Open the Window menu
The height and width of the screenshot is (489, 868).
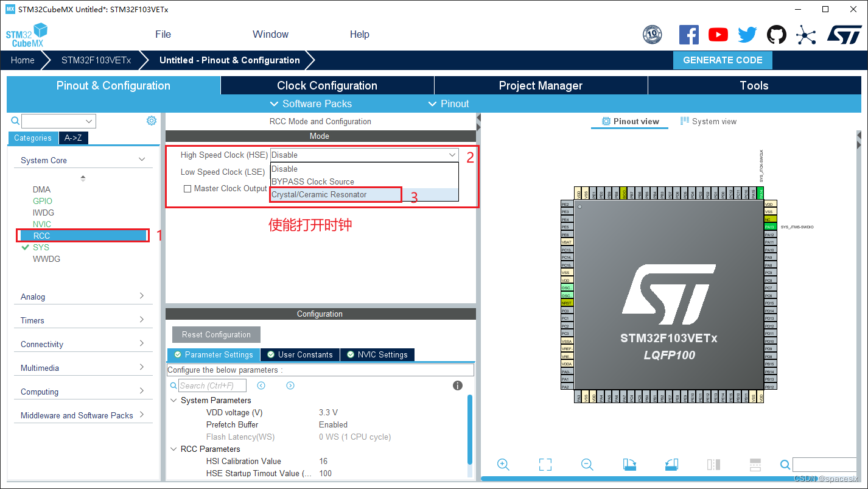pos(270,34)
